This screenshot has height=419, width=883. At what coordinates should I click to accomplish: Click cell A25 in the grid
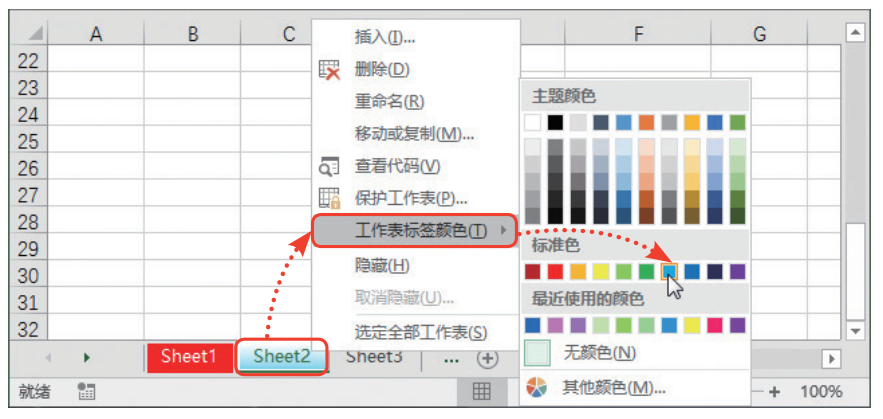click(96, 141)
